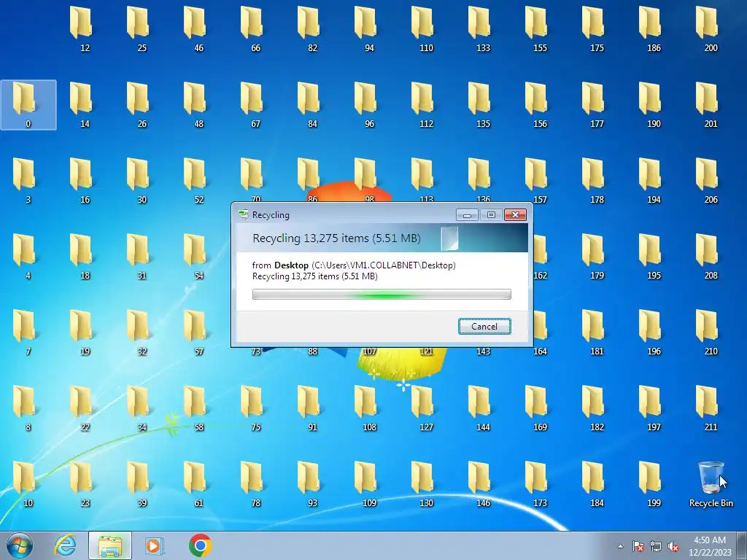The image size is (747, 560).
Task: Open Action Center flag icon
Action: pyautogui.click(x=638, y=546)
